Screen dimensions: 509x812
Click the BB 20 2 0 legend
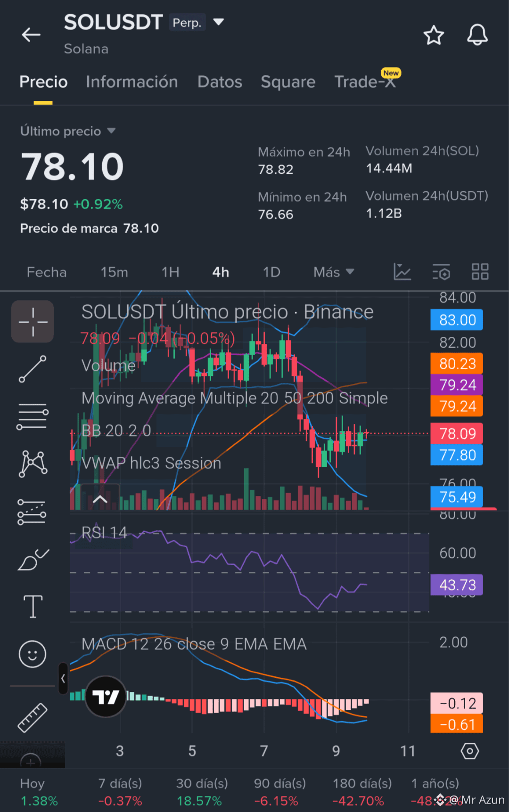click(116, 430)
